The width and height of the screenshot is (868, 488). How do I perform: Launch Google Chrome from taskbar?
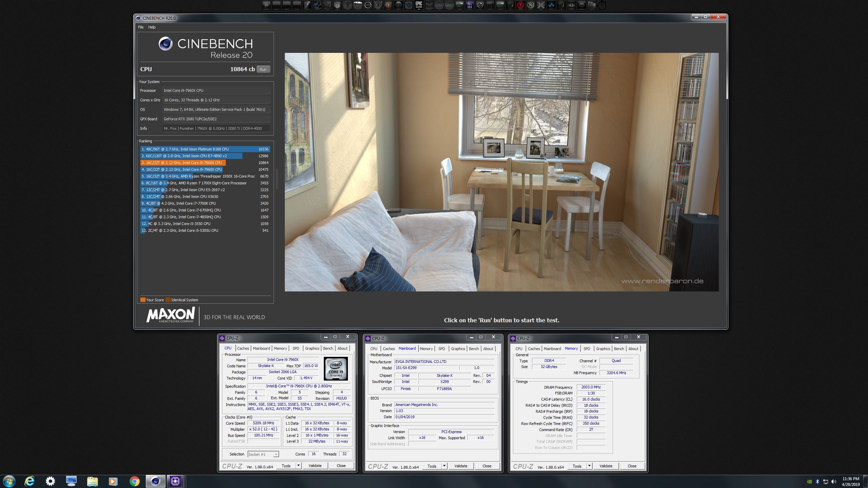[x=134, y=481]
